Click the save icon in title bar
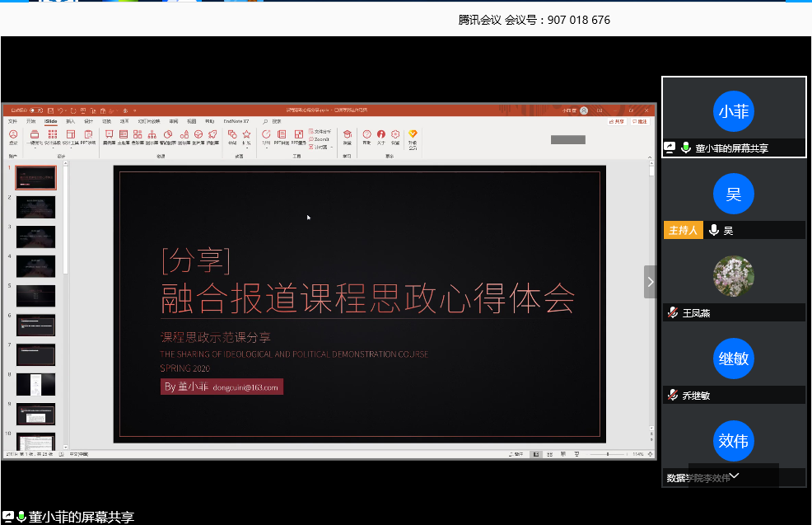Screen dimensions: 812x525 click(51, 110)
